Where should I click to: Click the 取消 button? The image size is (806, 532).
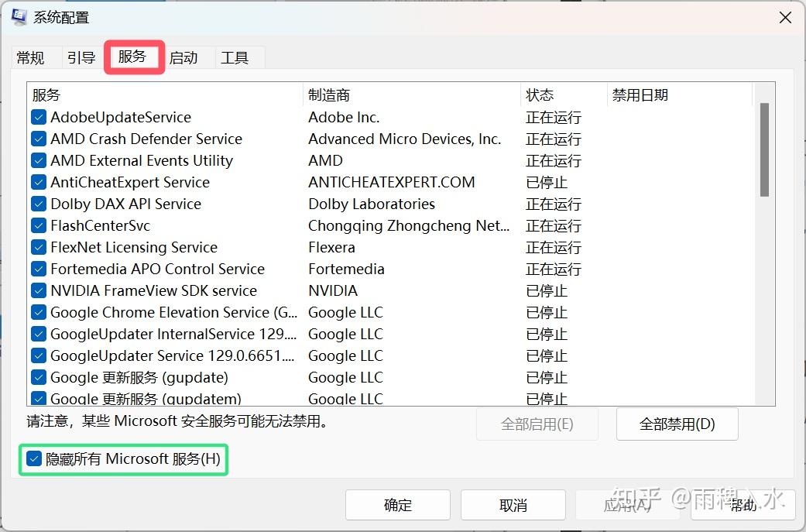click(513, 505)
